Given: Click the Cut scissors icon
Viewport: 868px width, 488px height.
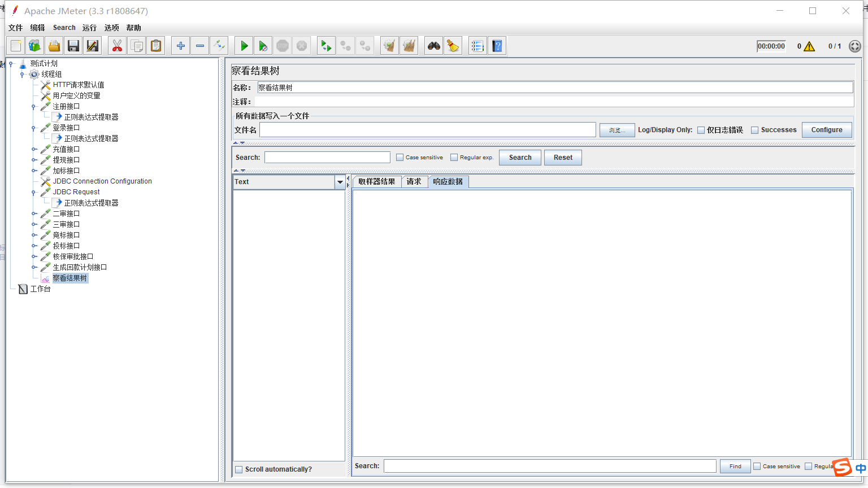Looking at the screenshot, I should [117, 46].
